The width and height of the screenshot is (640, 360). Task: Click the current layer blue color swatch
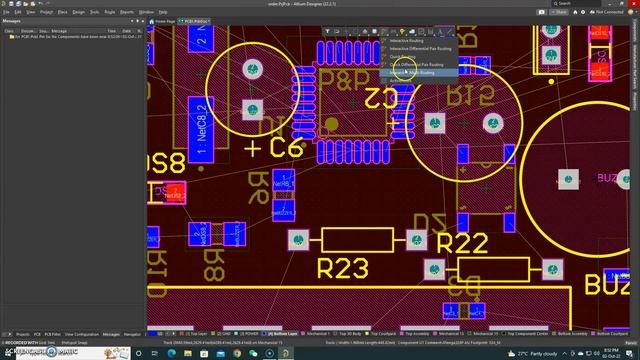pyautogui.click(x=152, y=333)
